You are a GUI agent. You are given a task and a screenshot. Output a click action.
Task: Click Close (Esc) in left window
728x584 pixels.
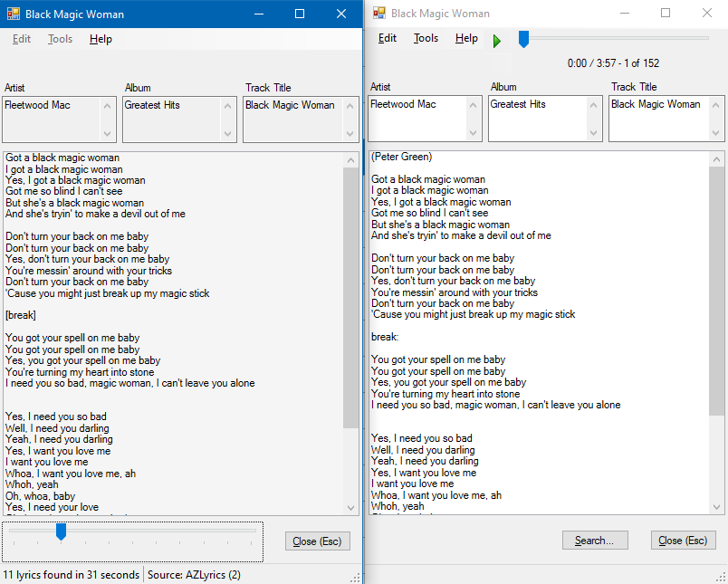[317, 541]
